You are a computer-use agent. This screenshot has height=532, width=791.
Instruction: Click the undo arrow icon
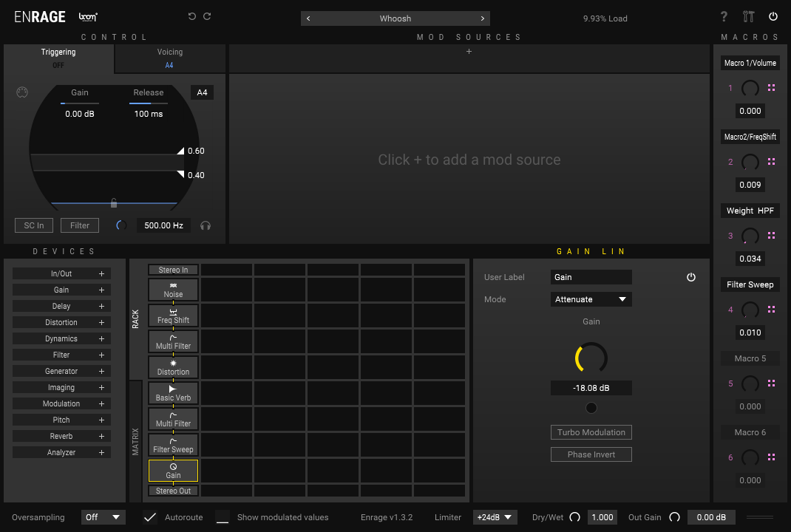pos(192,16)
